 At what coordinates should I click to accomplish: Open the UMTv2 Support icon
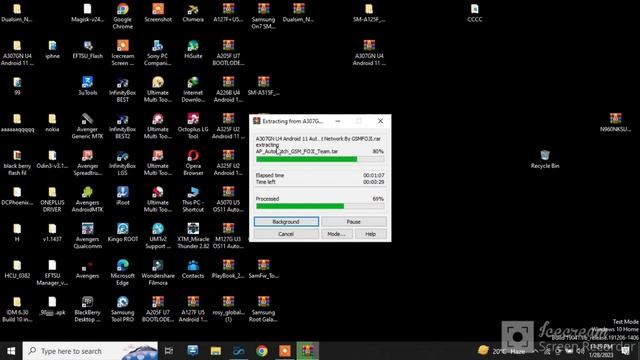pos(158,236)
